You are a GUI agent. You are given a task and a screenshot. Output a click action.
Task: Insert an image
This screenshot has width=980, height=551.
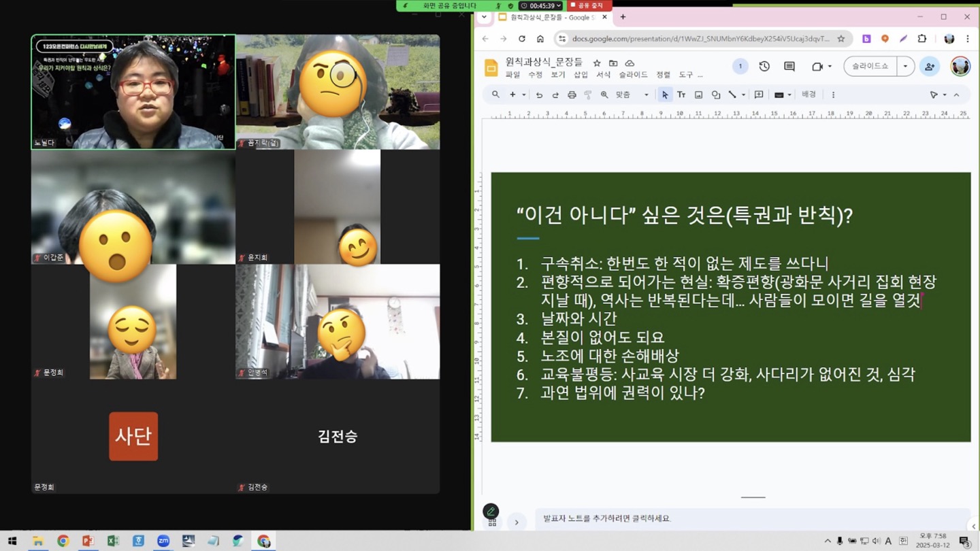pyautogui.click(x=698, y=95)
